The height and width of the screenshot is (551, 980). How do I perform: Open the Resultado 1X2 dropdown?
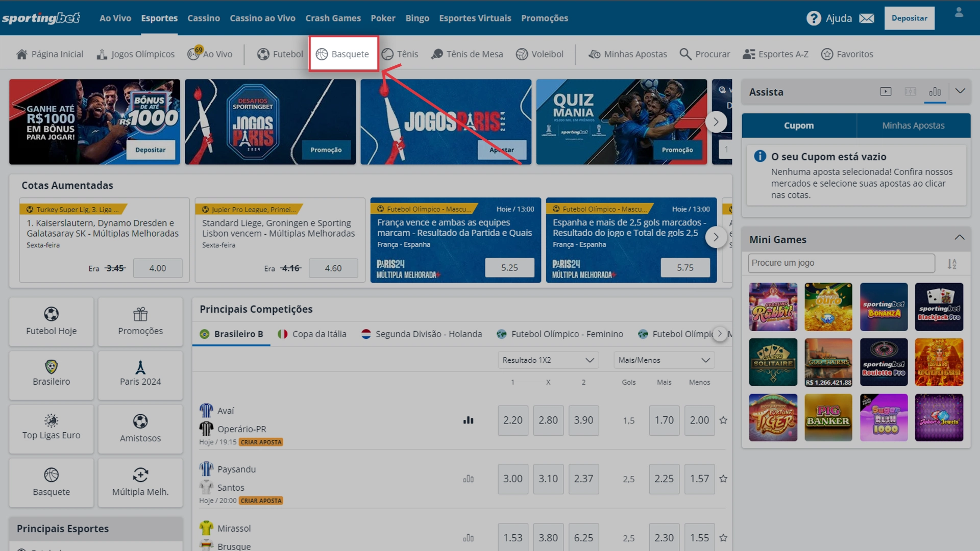pos(548,360)
